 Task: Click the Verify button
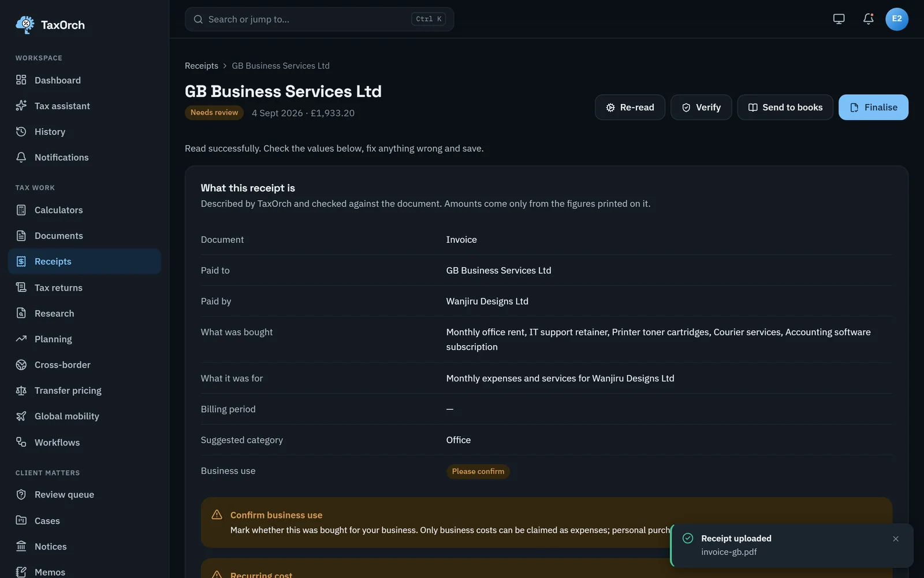coord(701,108)
